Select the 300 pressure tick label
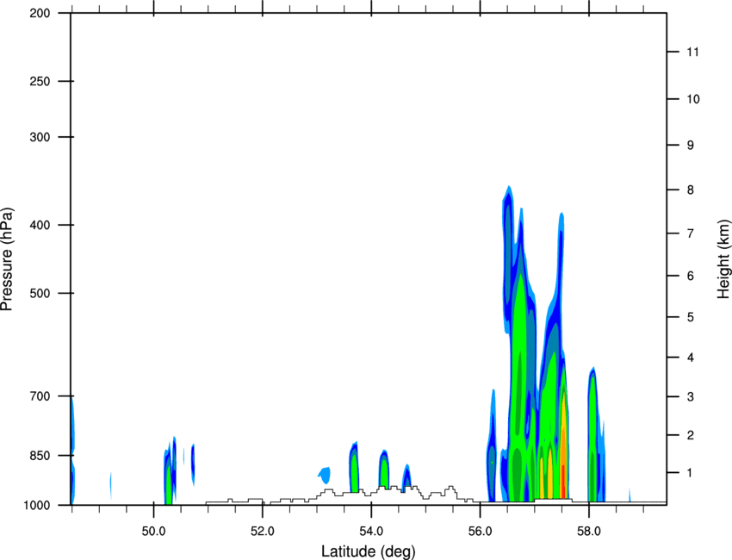The height and width of the screenshot is (560, 732). 40,137
